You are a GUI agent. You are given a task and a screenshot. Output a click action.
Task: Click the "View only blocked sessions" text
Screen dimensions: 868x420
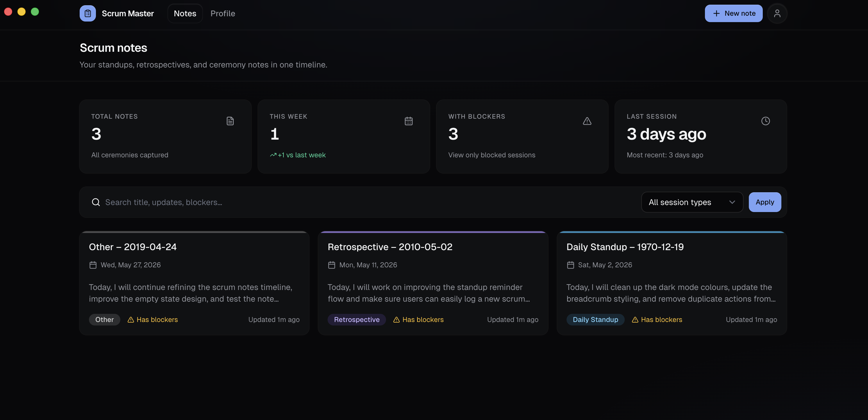492,155
